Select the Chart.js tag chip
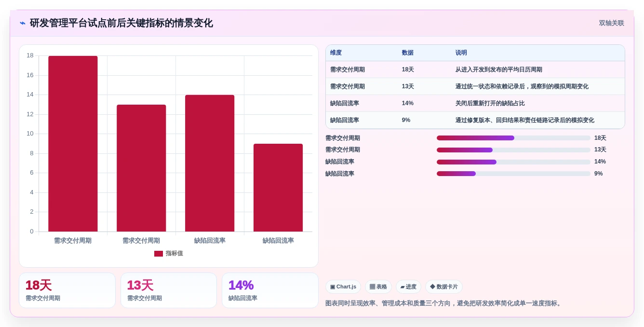Screen dimensions: 644x327 [x=343, y=287]
